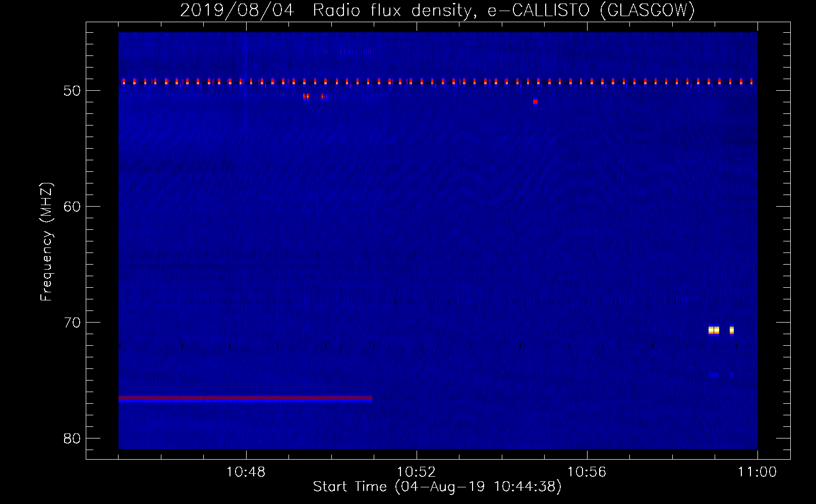Click the 10:52 time tick label

[416, 472]
